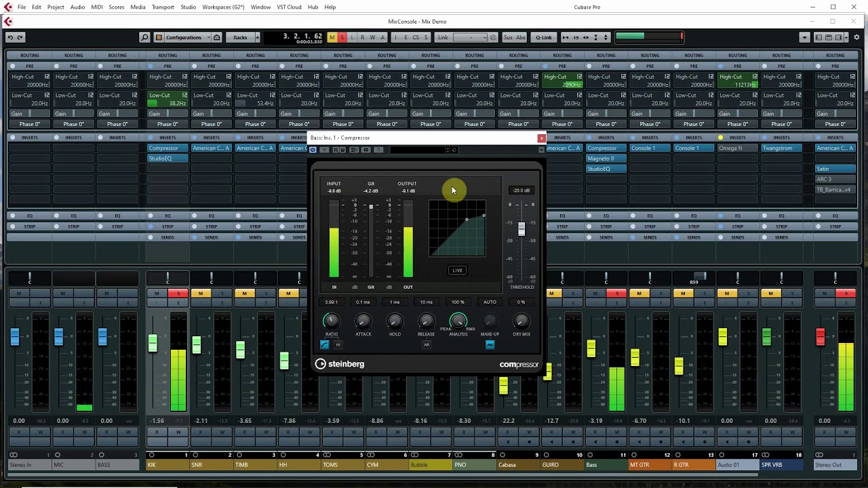Toggle the AM auto make-up button
868x488 pixels.
click(x=490, y=345)
